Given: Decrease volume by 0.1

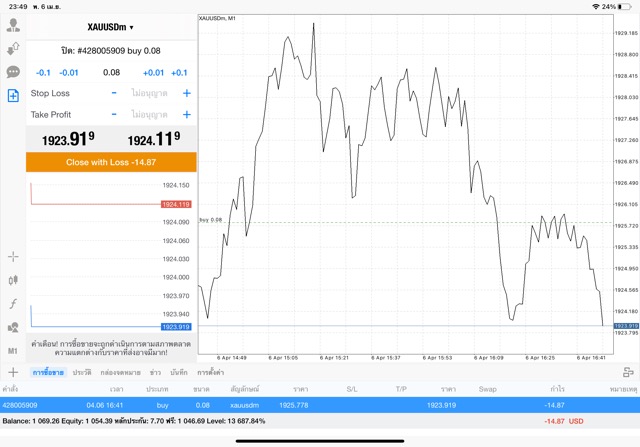Looking at the screenshot, I should [43, 73].
